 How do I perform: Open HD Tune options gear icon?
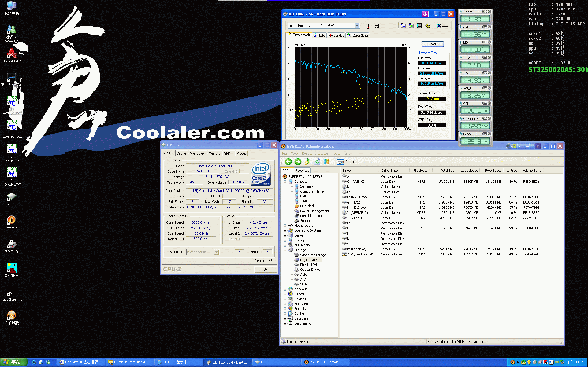[428, 26]
